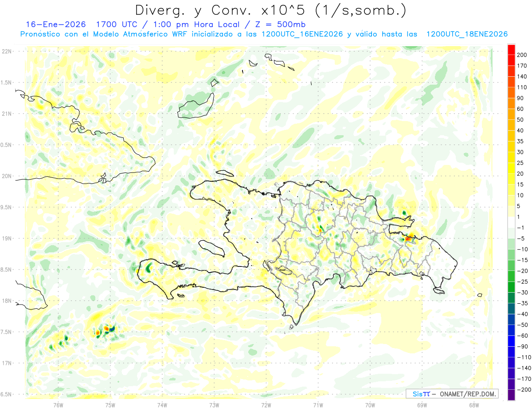
Task: Click the 'Z = 500mb' level text
Action: tap(279, 24)
